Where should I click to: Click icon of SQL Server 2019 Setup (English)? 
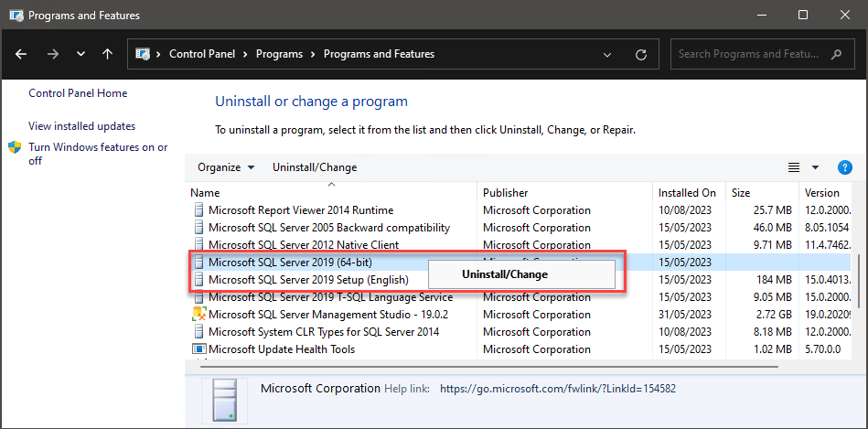click(x=198, y=280)
